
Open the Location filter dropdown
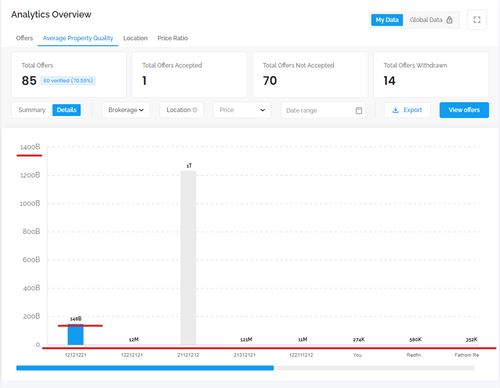tap(182, 110)
